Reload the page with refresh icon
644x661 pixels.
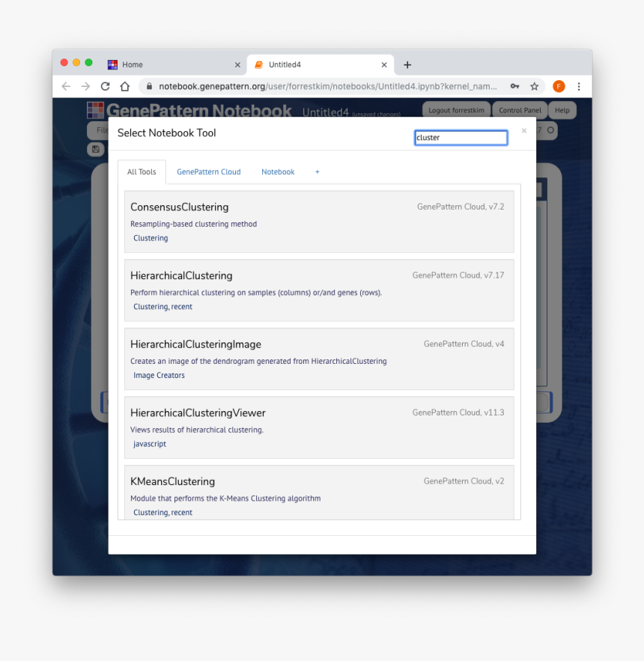(105, 86)
